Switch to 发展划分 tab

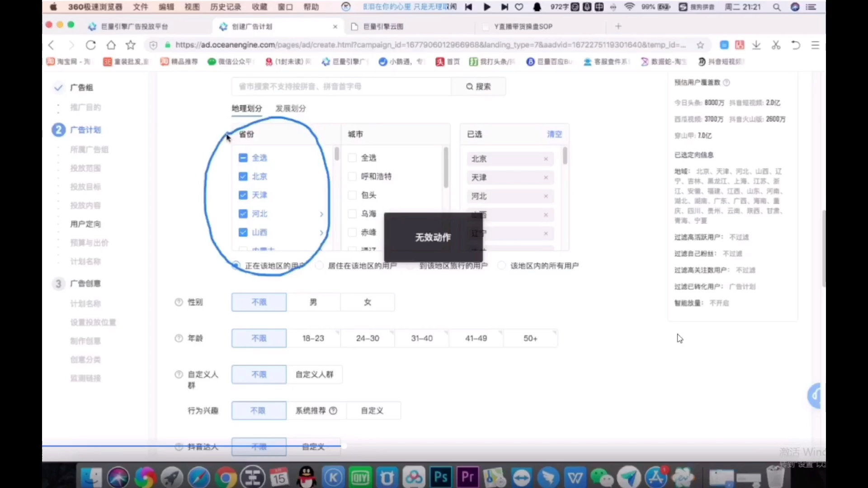click(x=290, y=108)
